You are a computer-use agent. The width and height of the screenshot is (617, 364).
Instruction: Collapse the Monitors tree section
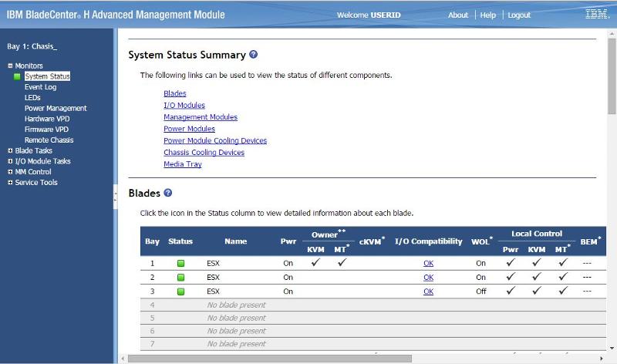point(10,66)
